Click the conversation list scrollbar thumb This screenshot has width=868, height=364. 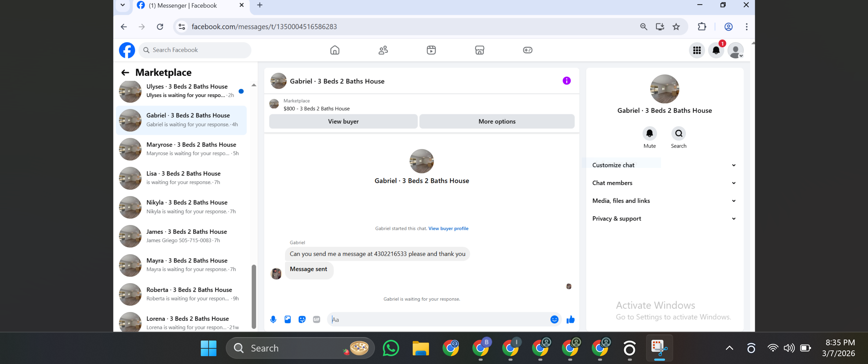tap(254, 297)
